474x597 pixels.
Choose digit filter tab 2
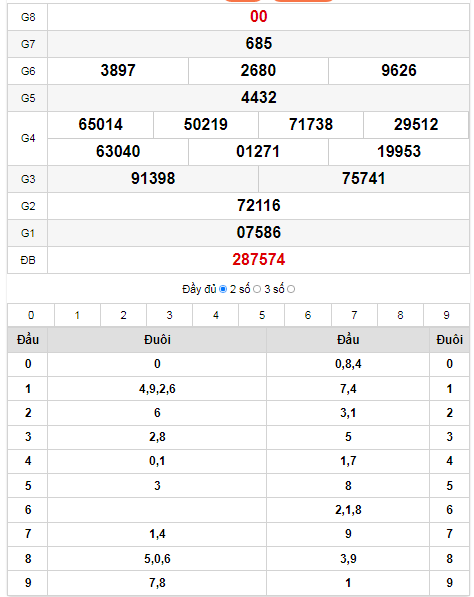pyautogui.click(x=123, y=315)
